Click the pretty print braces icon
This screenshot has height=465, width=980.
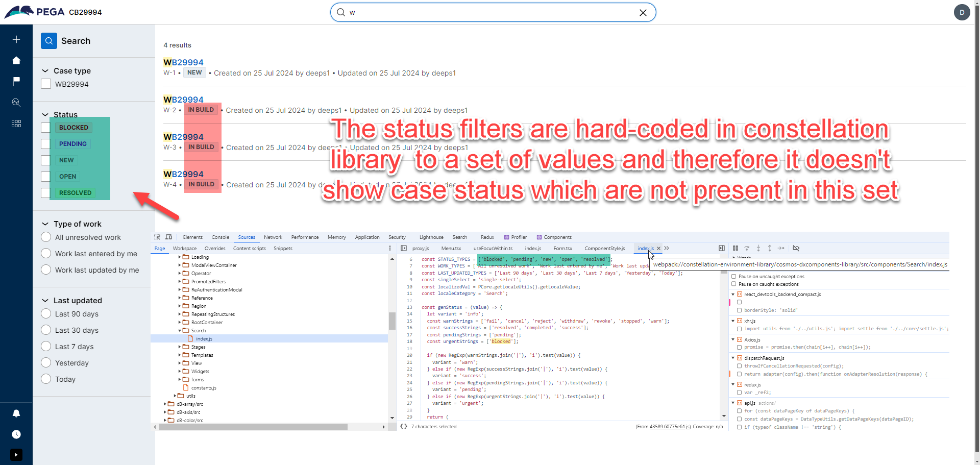tap(404, 427)
